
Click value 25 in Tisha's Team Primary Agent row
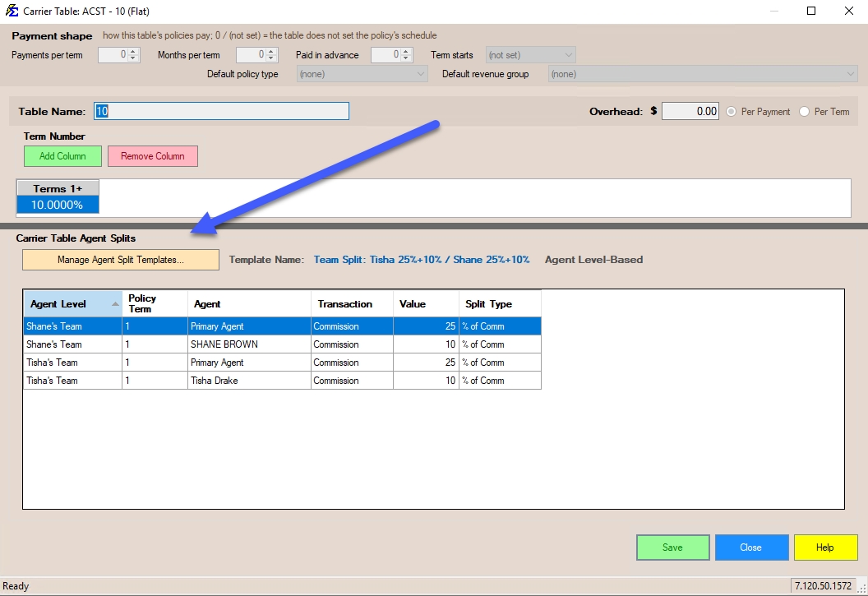pos(427,363)
